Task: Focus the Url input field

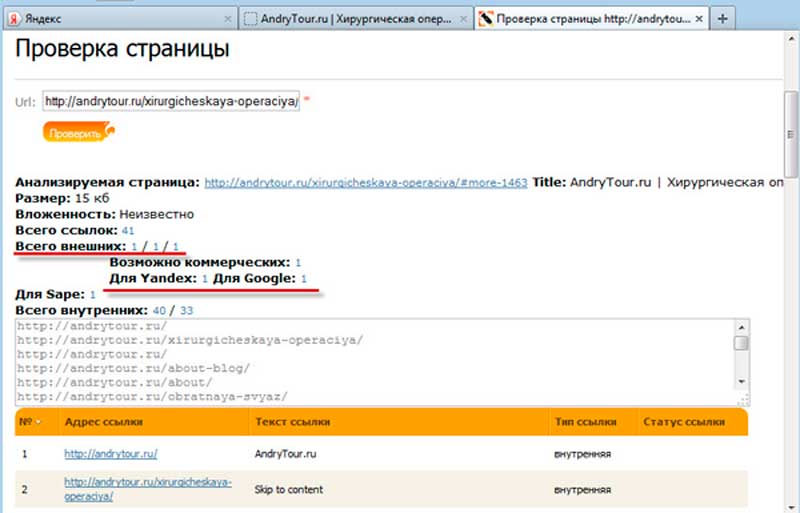Action: point(171,101)
